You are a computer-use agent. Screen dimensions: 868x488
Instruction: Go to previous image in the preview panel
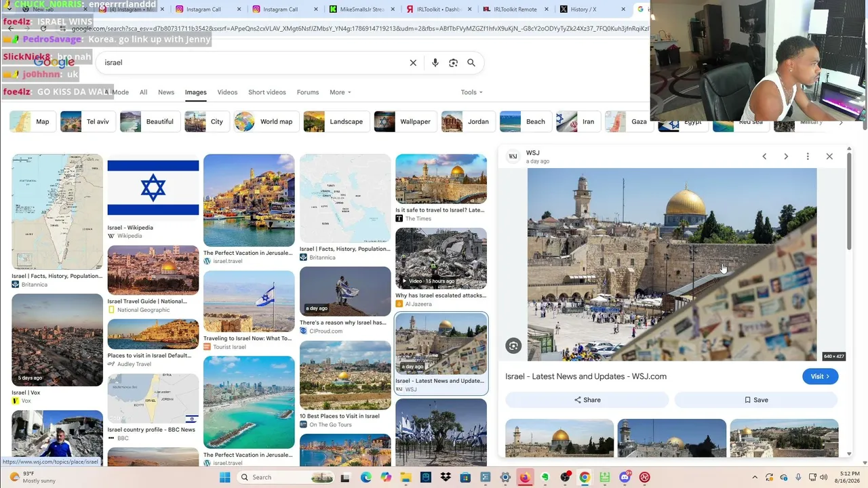point(764,157)
